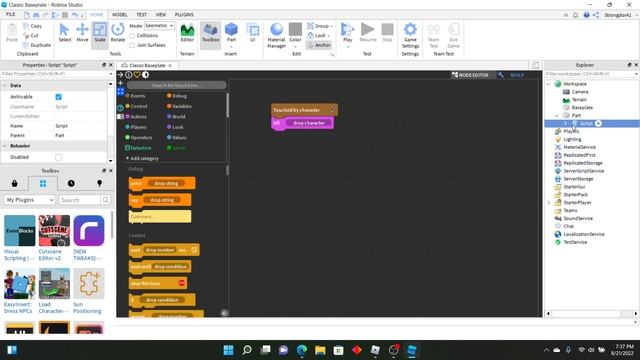The height and width of the screenshot is (360, 640).
Task: Select the World block category
Action: click(x=176, y=117)
